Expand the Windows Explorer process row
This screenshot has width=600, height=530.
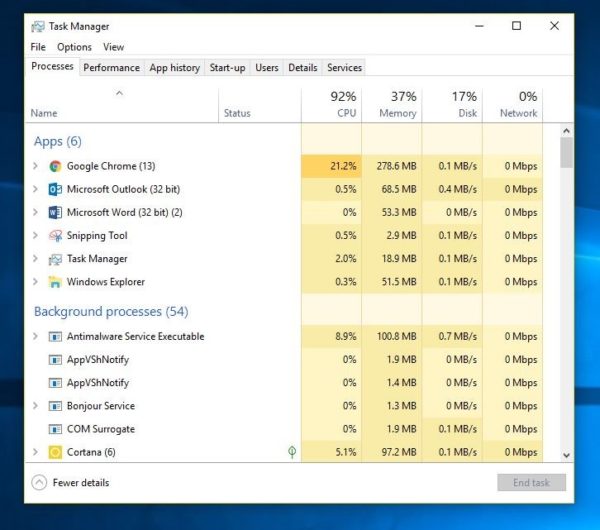(35, 282)
